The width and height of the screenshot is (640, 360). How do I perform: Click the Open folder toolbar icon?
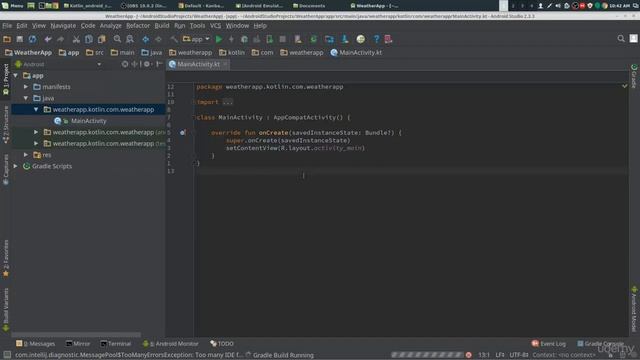pyautogui.click(x=7, y=39)
